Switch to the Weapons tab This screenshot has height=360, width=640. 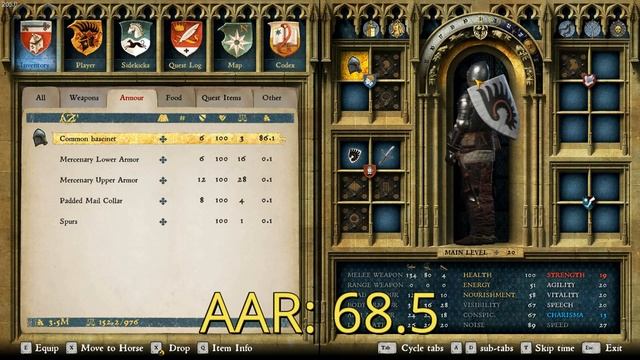click(84, 98)
